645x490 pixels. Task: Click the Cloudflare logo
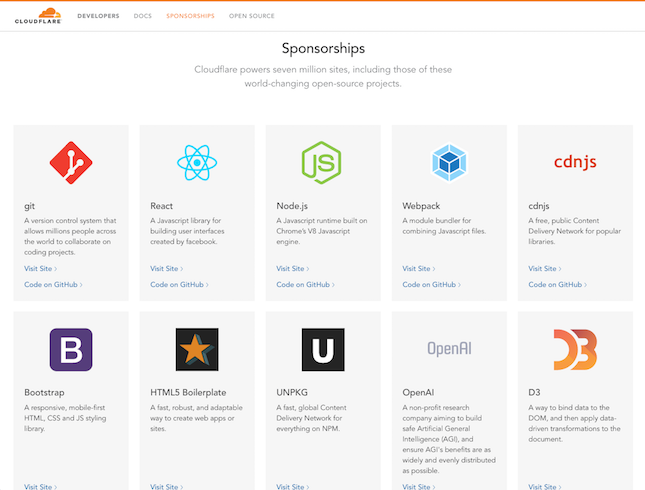[x=38, y=16]
